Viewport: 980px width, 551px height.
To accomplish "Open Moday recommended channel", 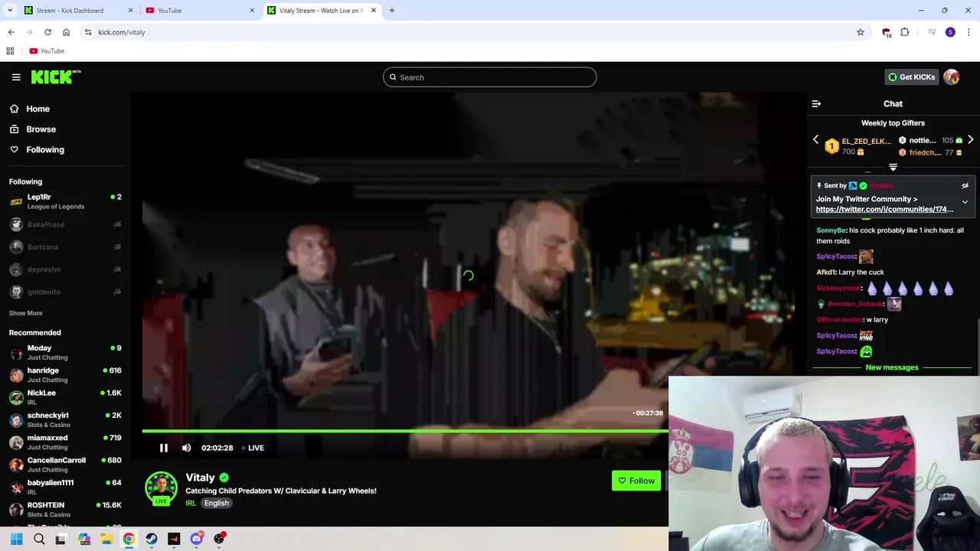I will (65, 353).
